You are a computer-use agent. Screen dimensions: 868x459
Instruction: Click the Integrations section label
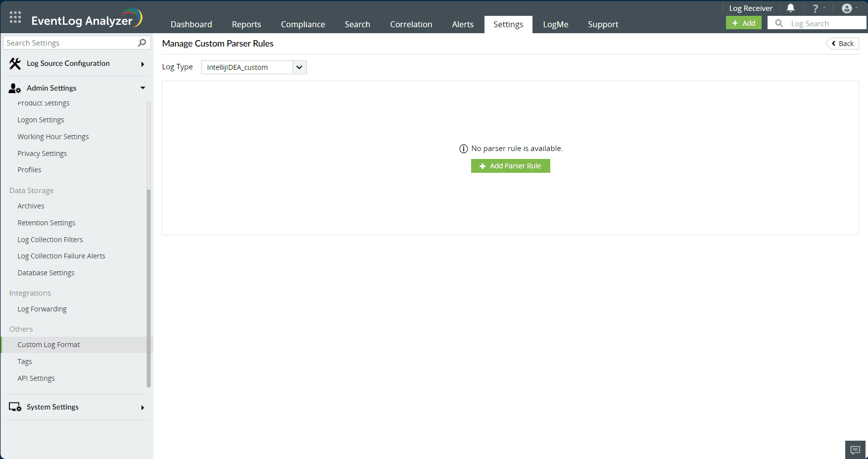point(30,293)
